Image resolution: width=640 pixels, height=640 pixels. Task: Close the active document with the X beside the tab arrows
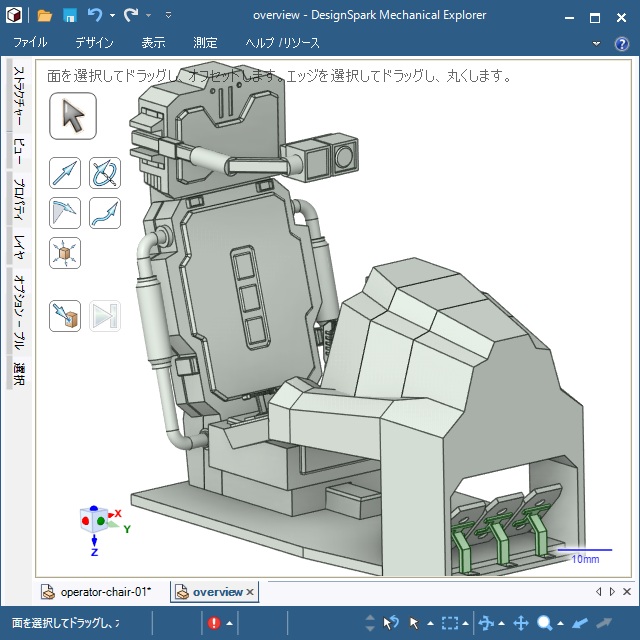pos(627,591)
